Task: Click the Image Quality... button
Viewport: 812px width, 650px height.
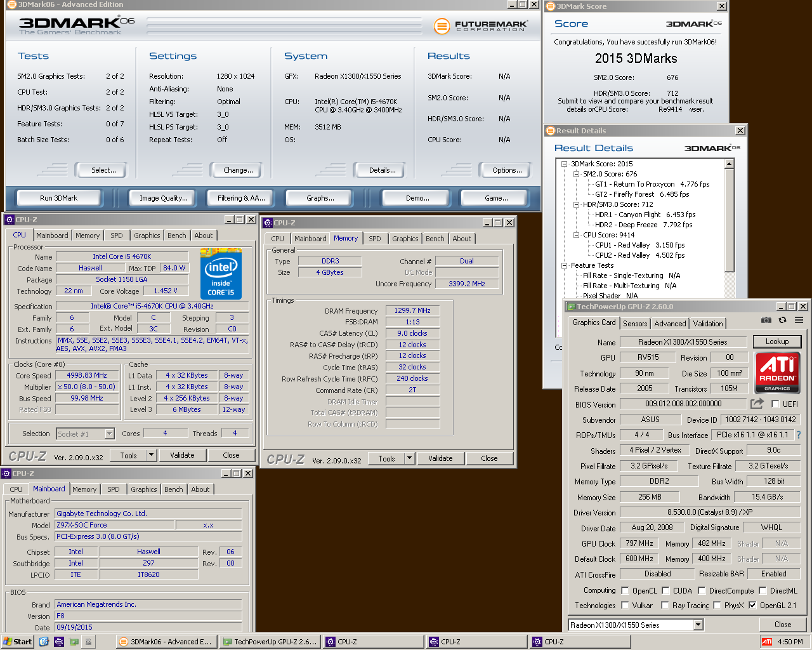Action: click(164, 198)
